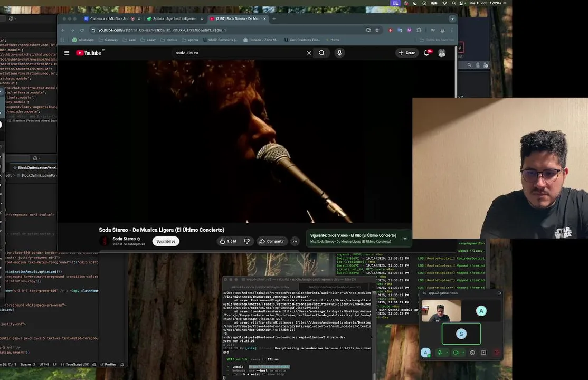Dislike the video with the thumbs down
Image resolution: width=588 pixels, height=380 pixels.
(x=246, y=241)
